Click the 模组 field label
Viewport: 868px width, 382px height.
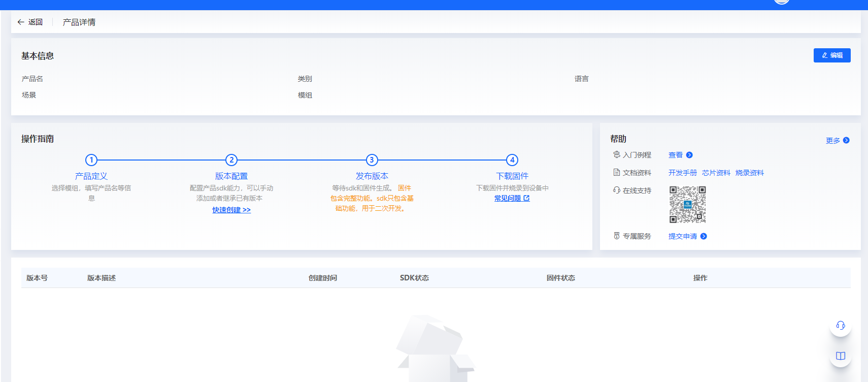point(305,95)
